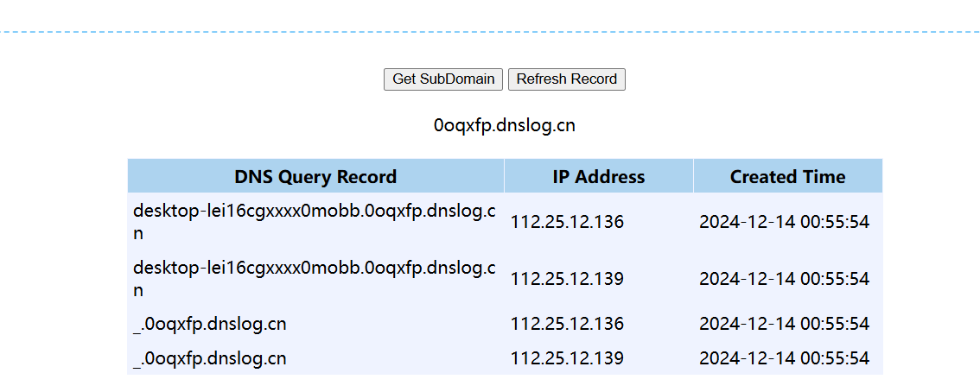Click the last _.0oqxfp.dnslog.cn query record

[210, 358]
